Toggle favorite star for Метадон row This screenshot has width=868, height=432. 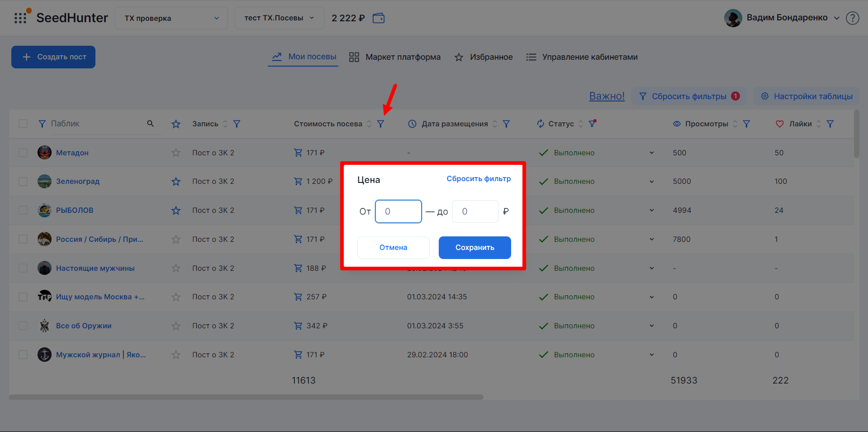pyautogui.click(x=176, y=153)
